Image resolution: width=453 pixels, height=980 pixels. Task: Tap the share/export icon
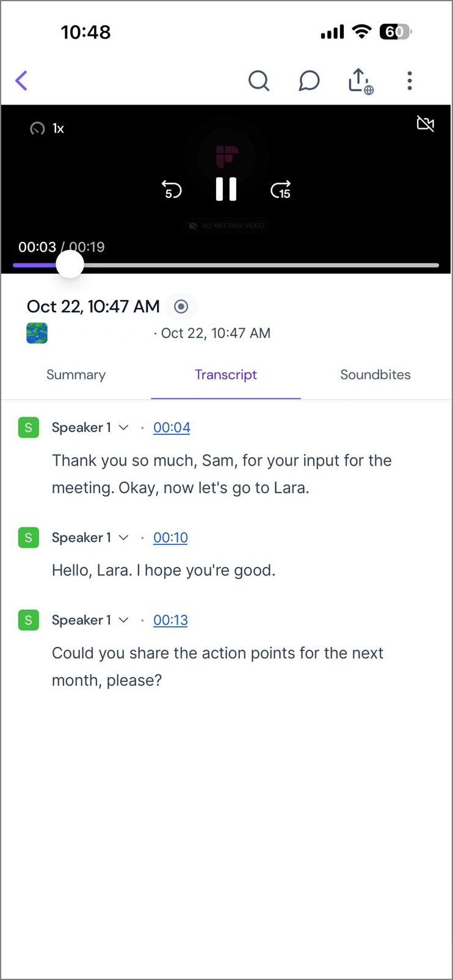[x=358, y=80]
